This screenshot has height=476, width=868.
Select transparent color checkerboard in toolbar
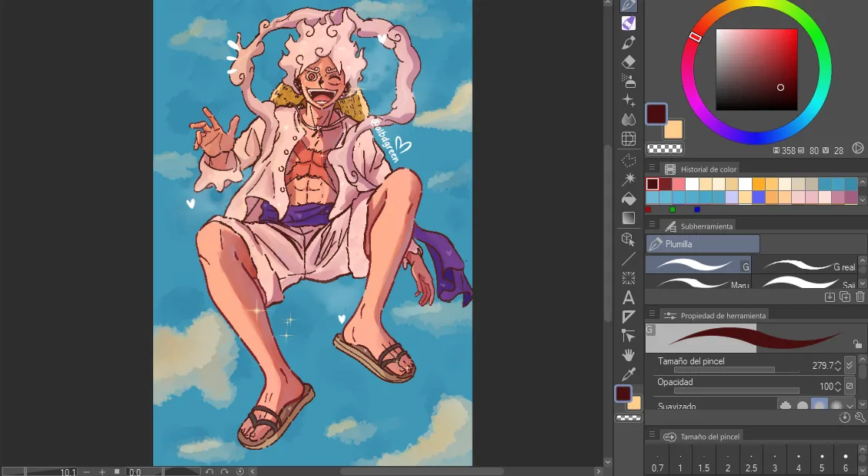pyautogui.click(x=629, y=417)
